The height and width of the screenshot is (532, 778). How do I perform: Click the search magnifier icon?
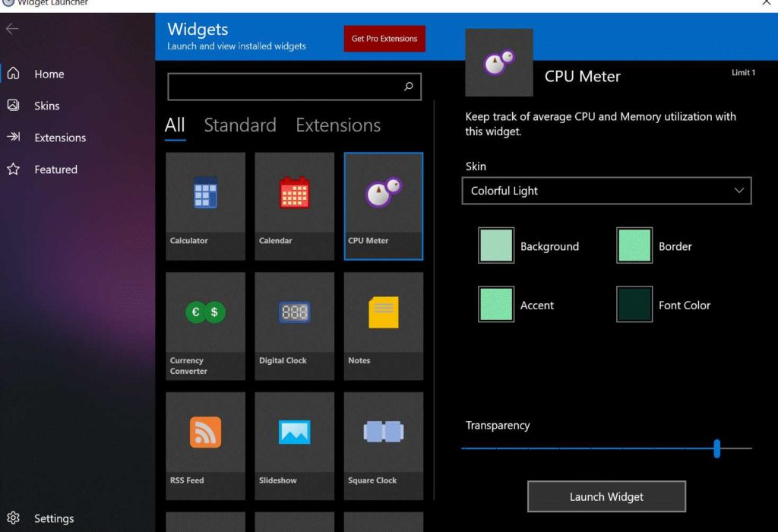click(x=408, y=87)
